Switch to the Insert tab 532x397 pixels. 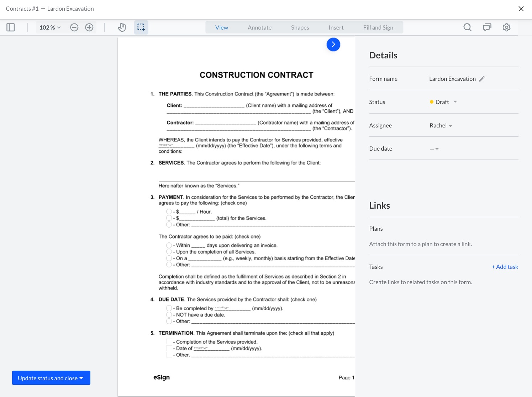pos(336,27)
